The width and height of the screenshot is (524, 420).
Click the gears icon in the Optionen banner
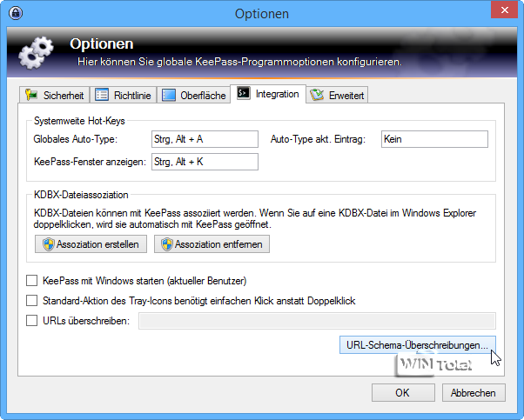(36, 53)
